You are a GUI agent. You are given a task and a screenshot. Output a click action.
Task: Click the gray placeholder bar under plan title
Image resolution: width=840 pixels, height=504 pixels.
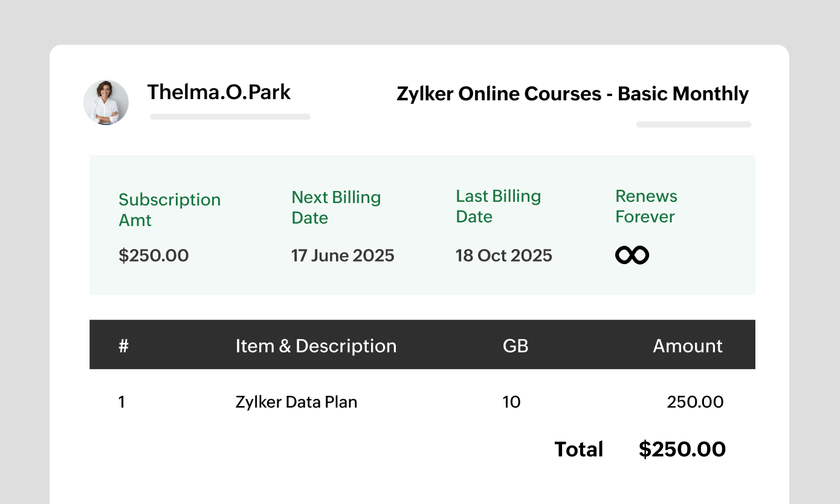(x=693, y=124)
